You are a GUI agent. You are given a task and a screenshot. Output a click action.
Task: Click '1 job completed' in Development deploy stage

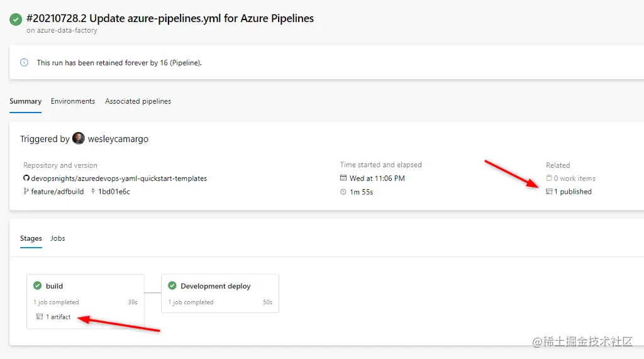191,302
